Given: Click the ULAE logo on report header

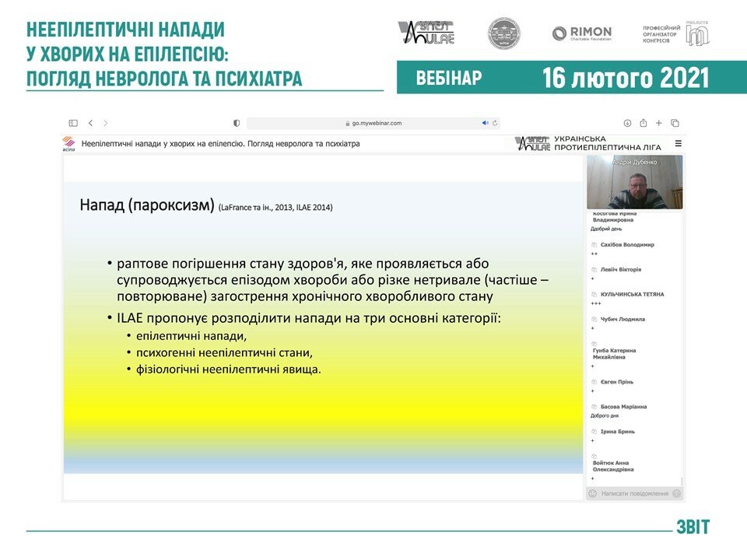Looking at the screenshot, I should [x=426, y=33].
